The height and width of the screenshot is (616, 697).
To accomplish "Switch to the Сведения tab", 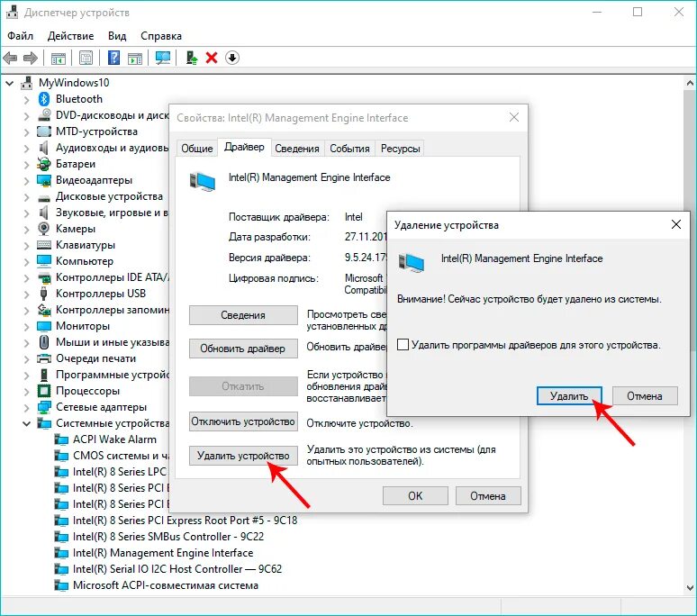I will (x=297, y=149).
